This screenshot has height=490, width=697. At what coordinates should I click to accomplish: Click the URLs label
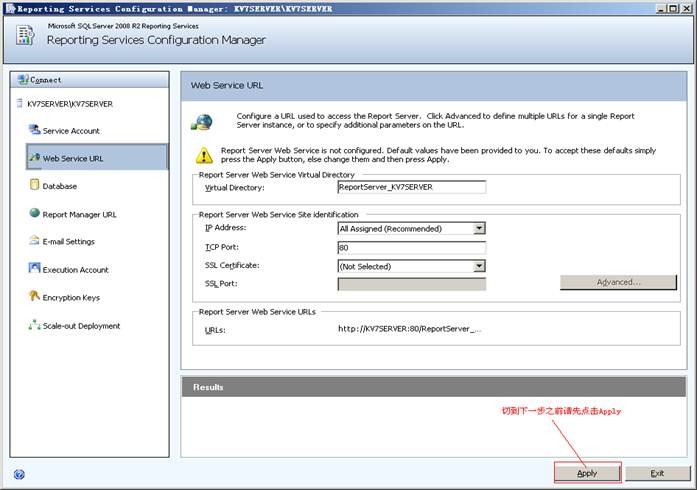(215, 330)
